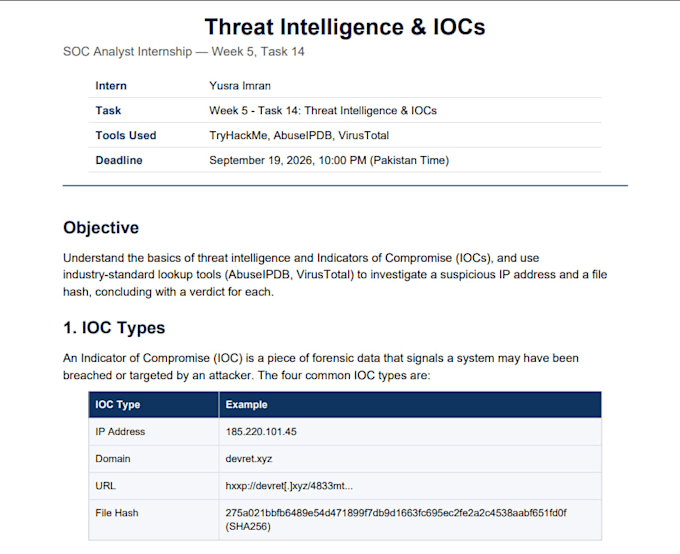Click the defanged hxxp URL example
This screenshot has height=554, width=680.
click(x=289, y=486)
